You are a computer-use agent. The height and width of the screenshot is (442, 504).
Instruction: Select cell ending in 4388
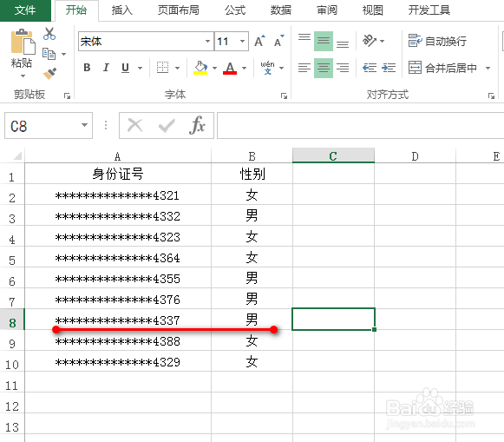[x=118, y=341]
